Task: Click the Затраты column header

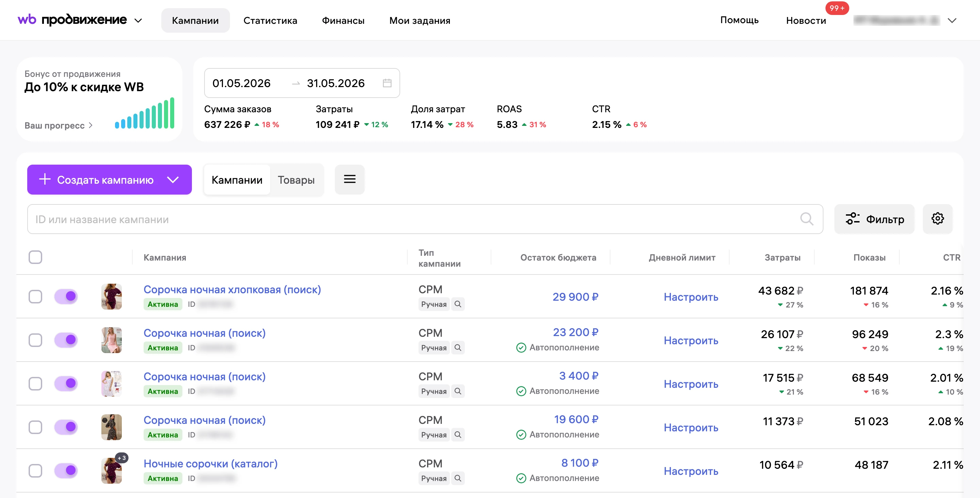Action: click(x=782, y=258)
